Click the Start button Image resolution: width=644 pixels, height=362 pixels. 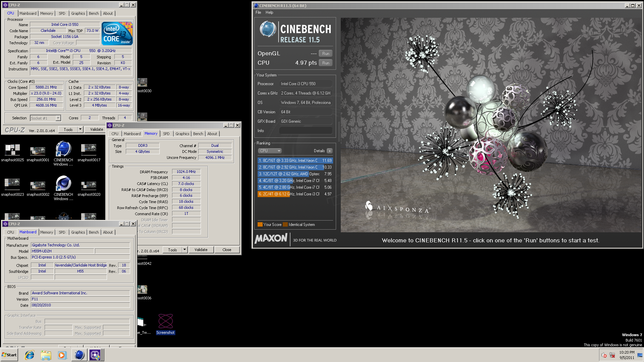(x=9, y=355)
